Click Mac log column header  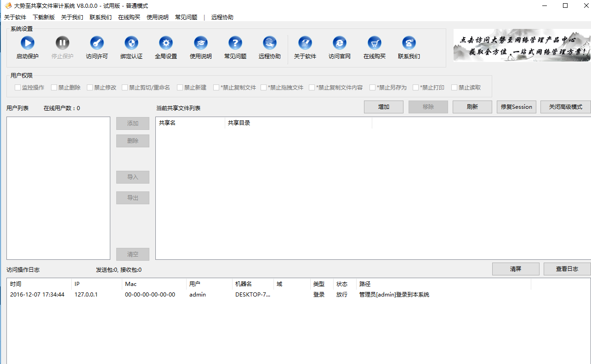[x=154, y=284]
